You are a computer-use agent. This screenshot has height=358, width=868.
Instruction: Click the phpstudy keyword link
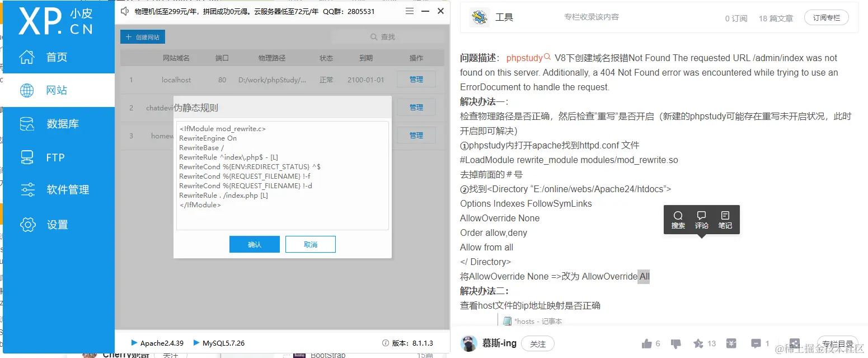pyautogui.click(x=524, y=58)
